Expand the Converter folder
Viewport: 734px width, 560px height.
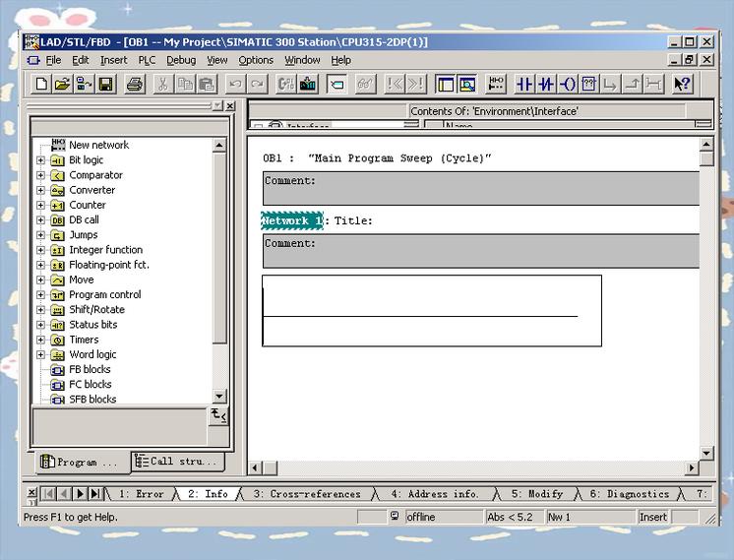click(40, 190)
